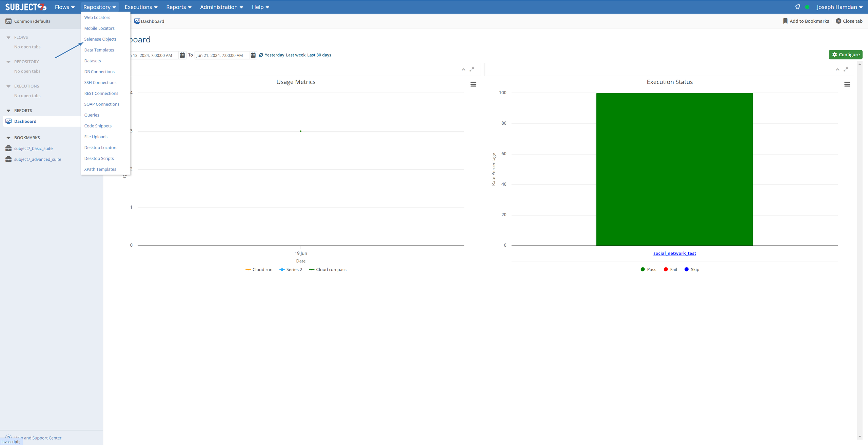Click the green Configure button

click(846, 55)
